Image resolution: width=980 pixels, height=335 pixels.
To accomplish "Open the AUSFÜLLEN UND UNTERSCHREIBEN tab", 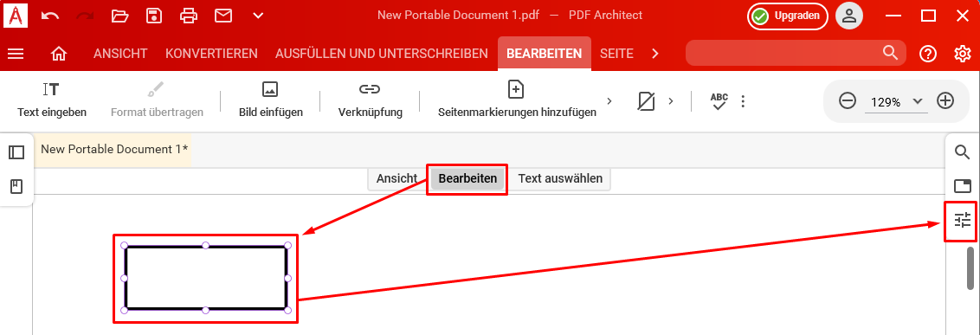I will (381, 54).
